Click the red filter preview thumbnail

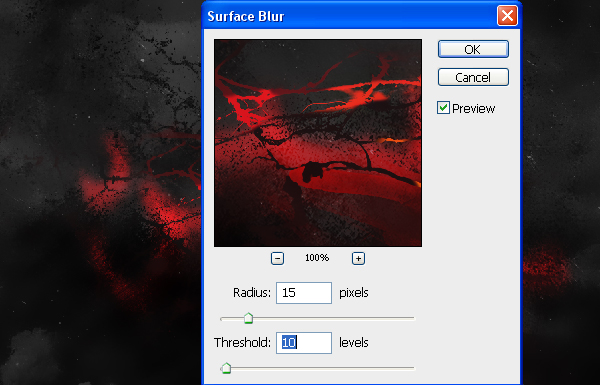point(318,143)
